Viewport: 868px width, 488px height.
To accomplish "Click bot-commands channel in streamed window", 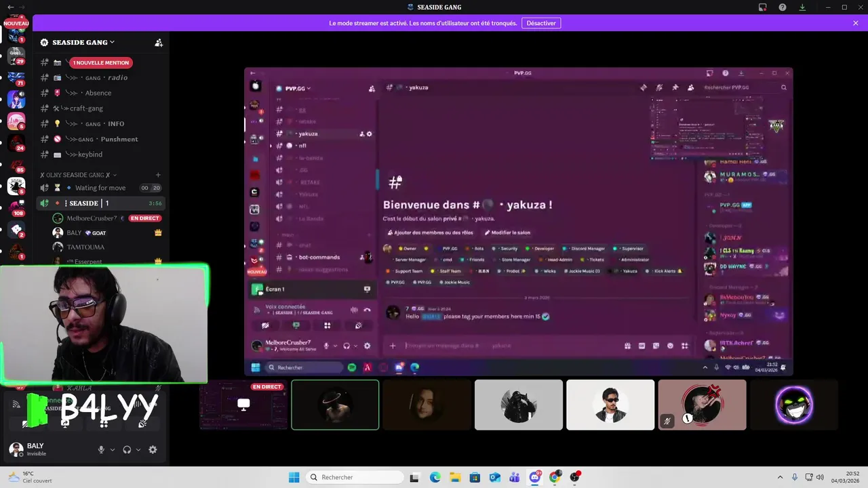I will tap(319, 258).
